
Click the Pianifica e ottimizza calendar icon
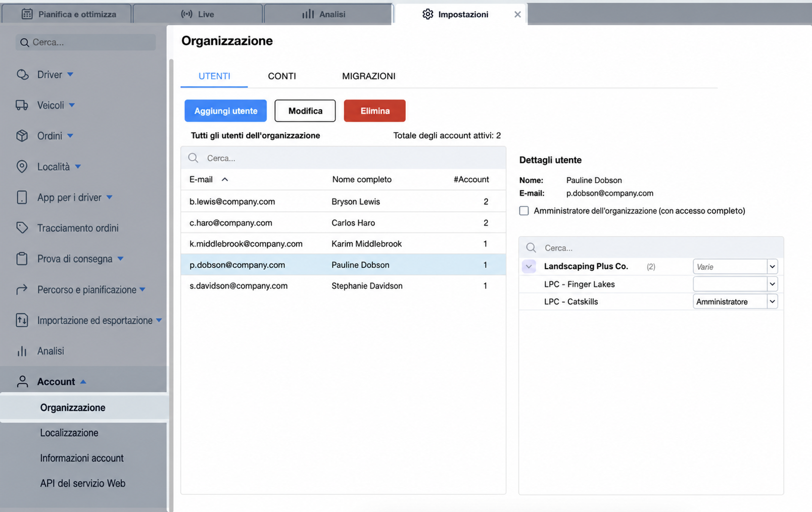click(x=27, y=14)
